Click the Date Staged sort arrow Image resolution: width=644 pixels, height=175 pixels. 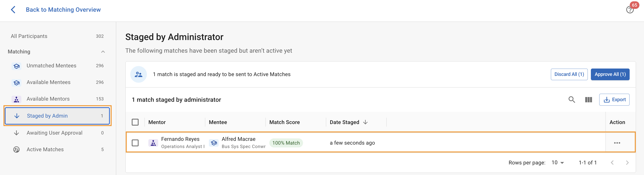[365, 122]
